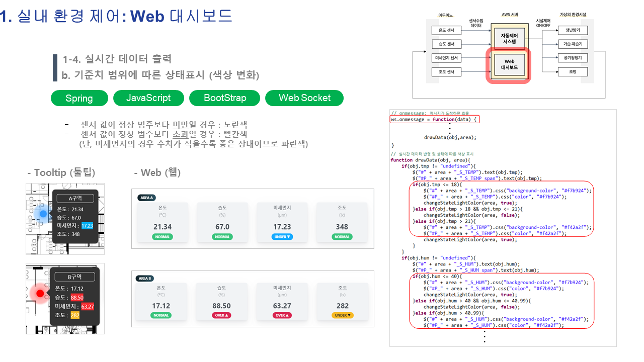Click the highlighted Web 대시보드 diagram box

tap(509, 65)
